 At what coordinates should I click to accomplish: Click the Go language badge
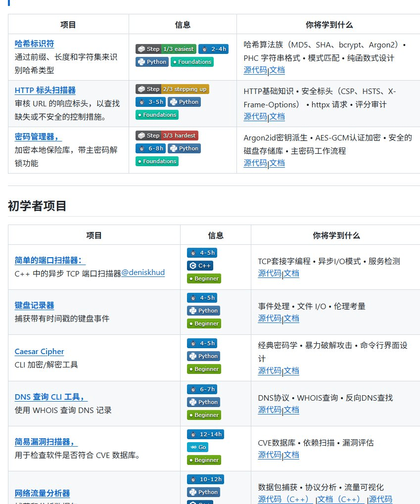(x=198, y=448)
